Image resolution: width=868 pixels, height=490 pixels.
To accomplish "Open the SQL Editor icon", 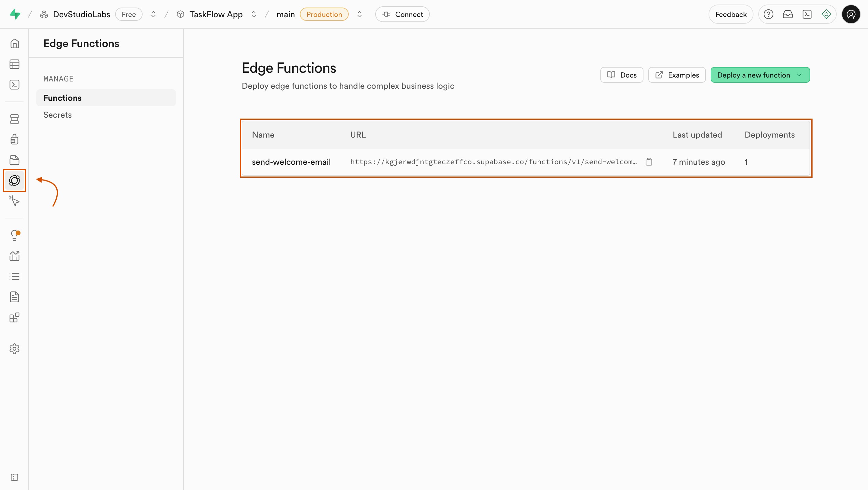I will coord(14,84).
